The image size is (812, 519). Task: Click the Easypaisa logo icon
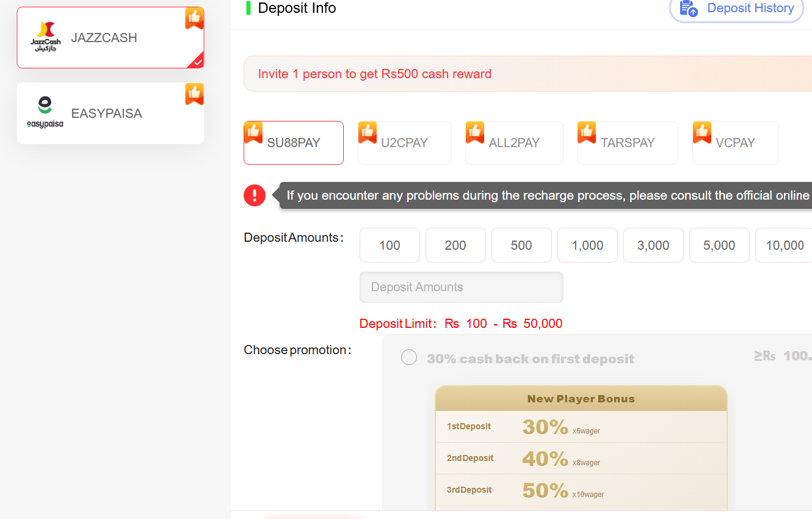45,113
